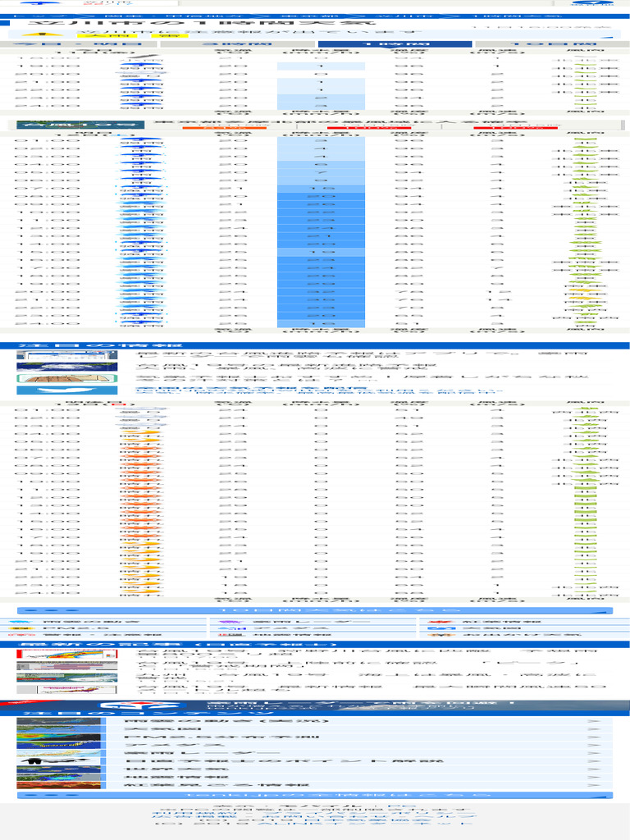Image resolution: width=630 pixels, height=840 pixels.
Task: Open the アメダス icon in the link grid
Action: tap(231, 628)
